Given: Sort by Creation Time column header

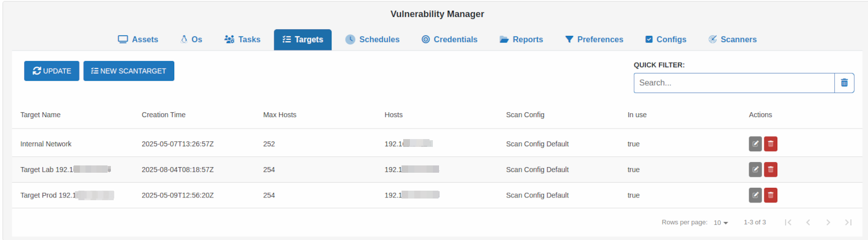Looking at the screenshot, I should click(x=164, y=115).
